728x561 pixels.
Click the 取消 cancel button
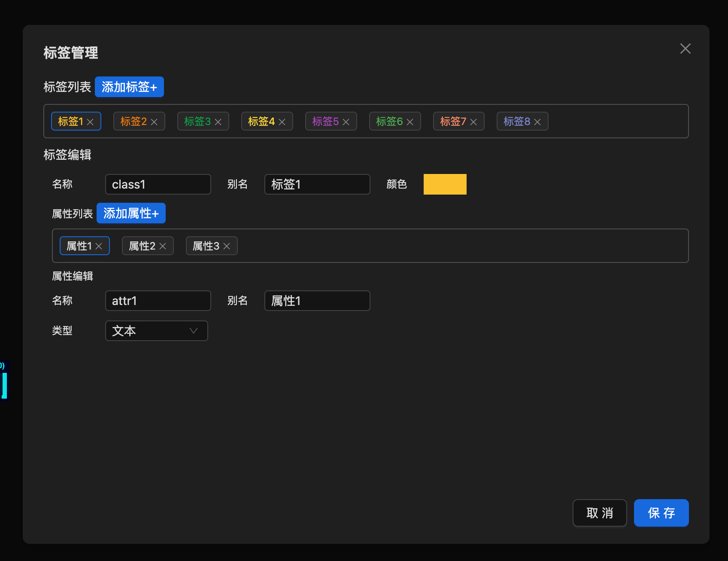coord(599,513)
